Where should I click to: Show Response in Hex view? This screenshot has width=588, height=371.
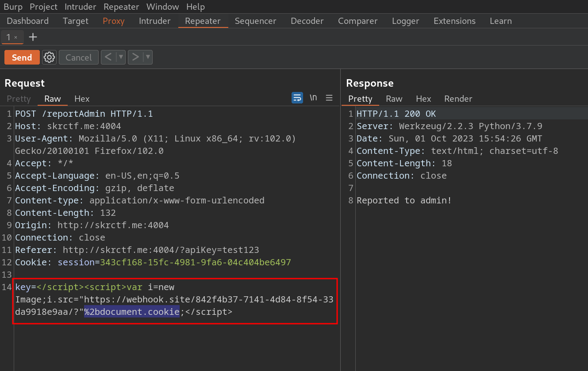(423, 99)
